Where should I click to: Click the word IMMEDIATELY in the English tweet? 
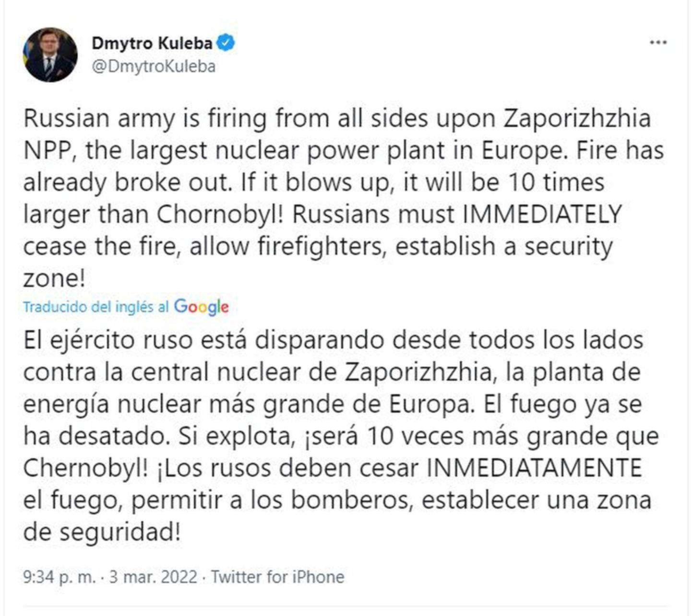click(x=542, y=214)
